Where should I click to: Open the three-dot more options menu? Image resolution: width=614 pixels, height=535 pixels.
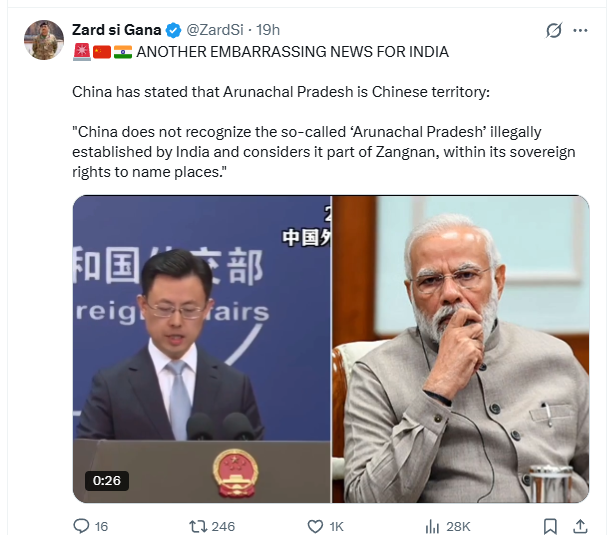tap(580, 30)
